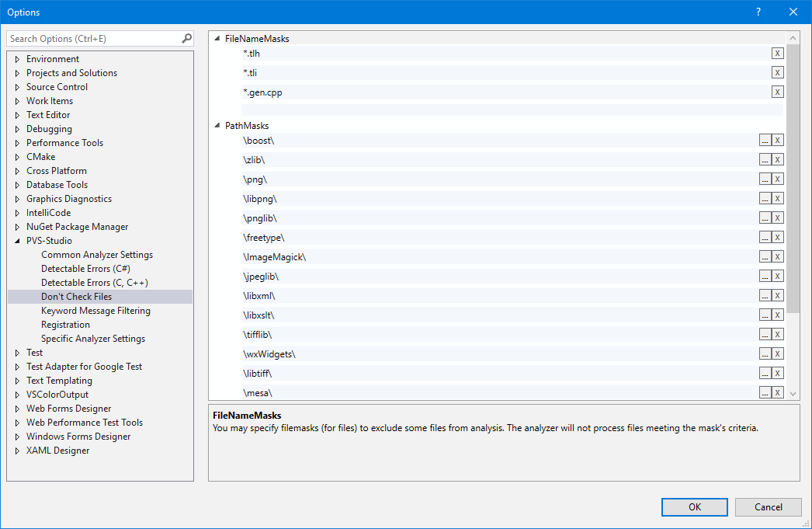
Task: Browse folder for \boost\ path mask
Action: [x=765, y=141]
